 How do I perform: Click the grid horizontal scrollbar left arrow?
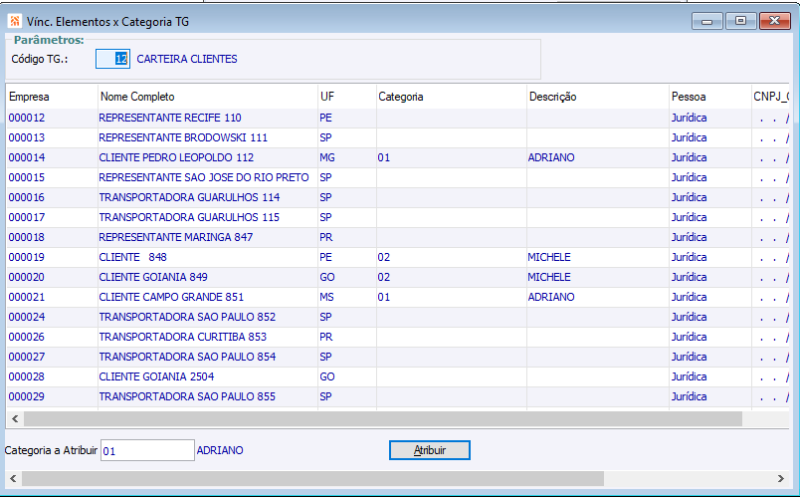coord(15,419)
